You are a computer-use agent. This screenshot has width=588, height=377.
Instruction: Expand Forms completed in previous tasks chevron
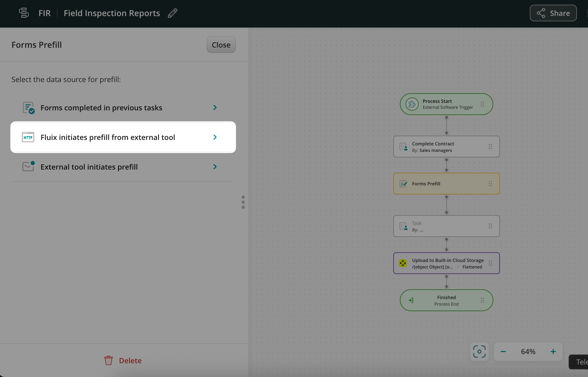(x=215, y=107)
